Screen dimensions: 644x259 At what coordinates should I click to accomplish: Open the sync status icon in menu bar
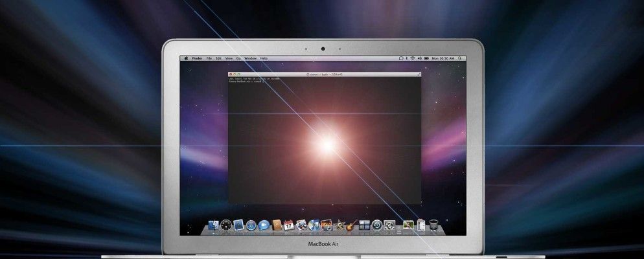coord(401,58)
